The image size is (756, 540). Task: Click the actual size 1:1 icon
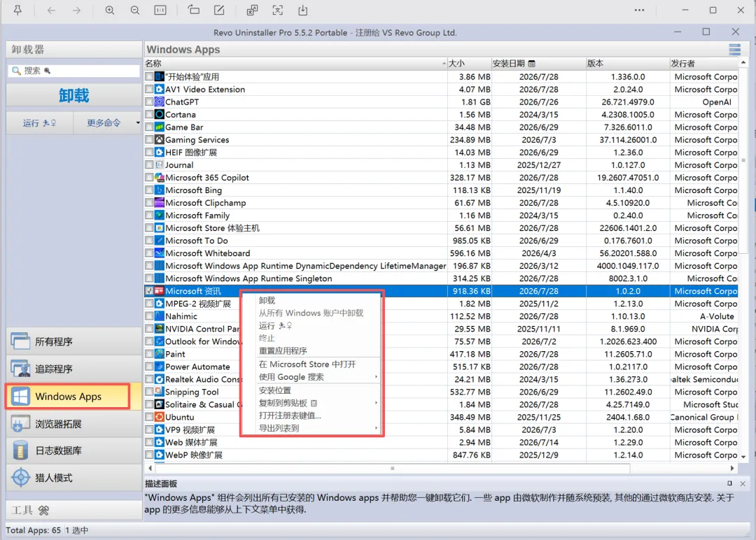(160, 10)
